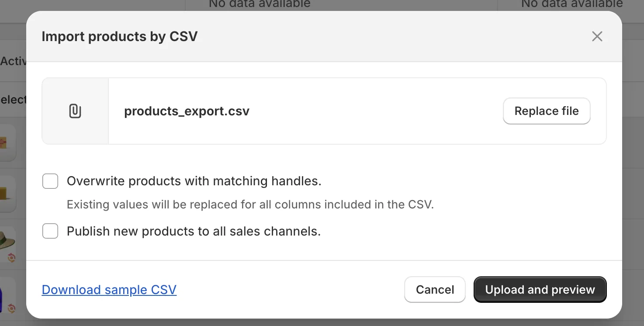Check the box beside the overwrite description text
The height and width of the screenshot is (326, 644).
point(50,181)
